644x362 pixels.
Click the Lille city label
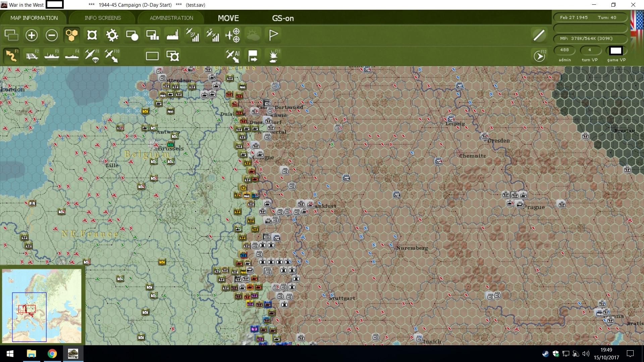pos(112,165)
